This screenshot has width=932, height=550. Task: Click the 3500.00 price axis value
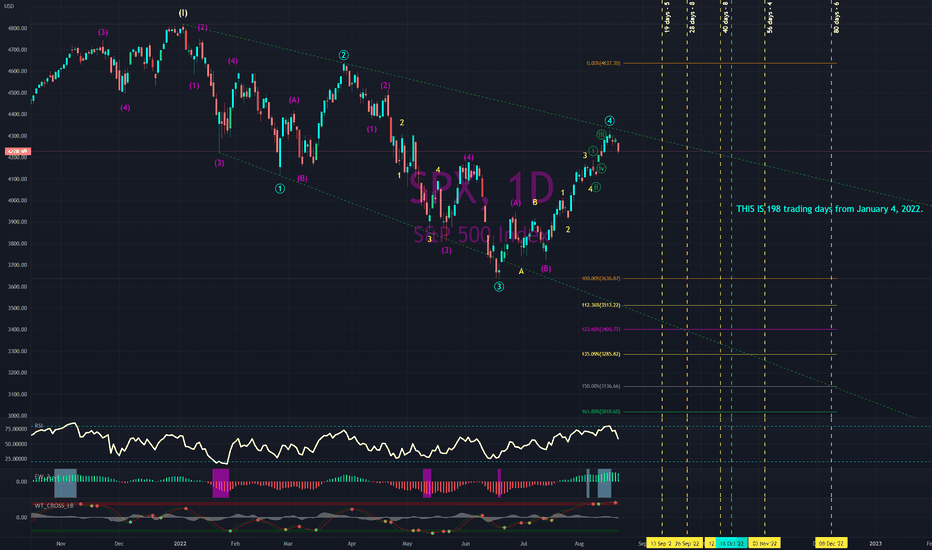pos(17,308)
